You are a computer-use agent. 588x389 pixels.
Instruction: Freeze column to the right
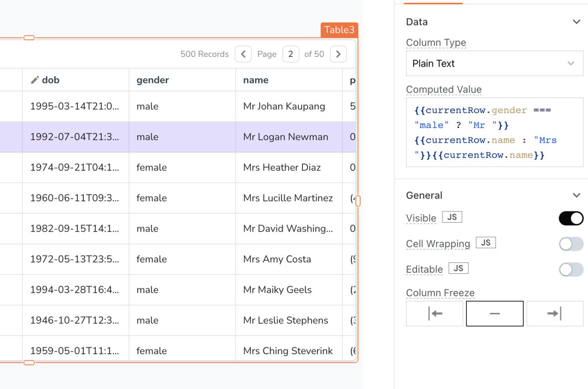click(555, 313)
